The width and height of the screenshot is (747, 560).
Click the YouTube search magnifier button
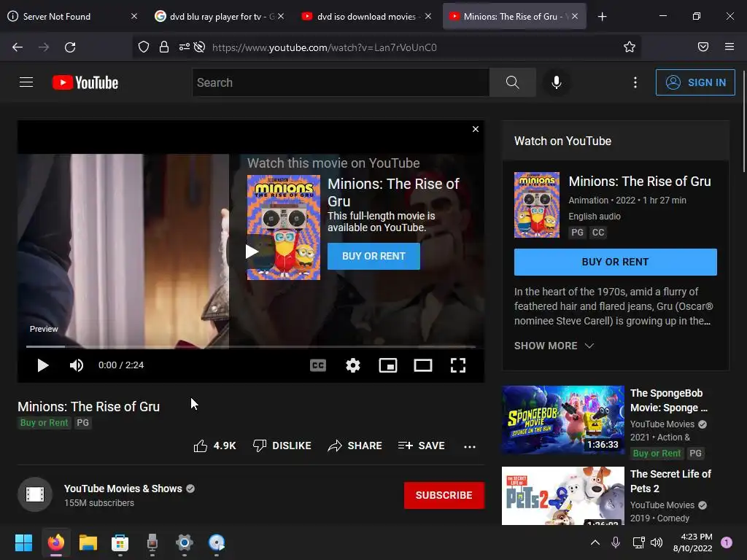click(513, 82)
